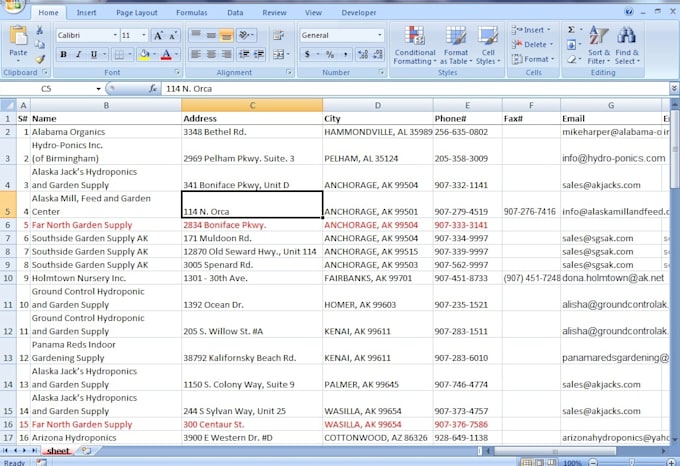
Task: Click the Cut scissors icon
Action: click(x=39, y=30)
